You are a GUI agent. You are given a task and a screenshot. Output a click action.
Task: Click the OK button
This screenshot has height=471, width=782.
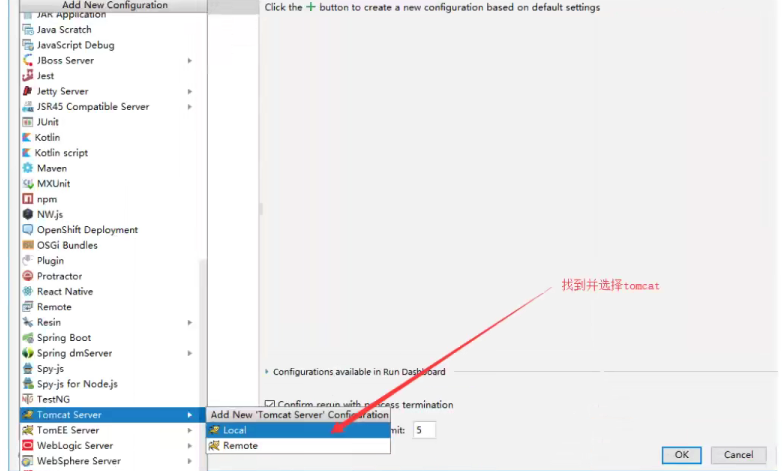pyautogui.click(x=681, y=455)
